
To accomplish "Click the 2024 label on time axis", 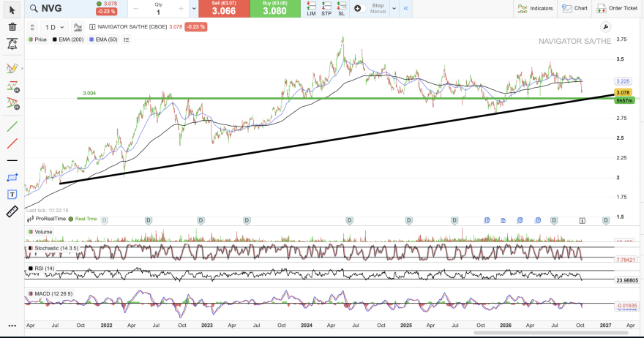I will (307, 326).
